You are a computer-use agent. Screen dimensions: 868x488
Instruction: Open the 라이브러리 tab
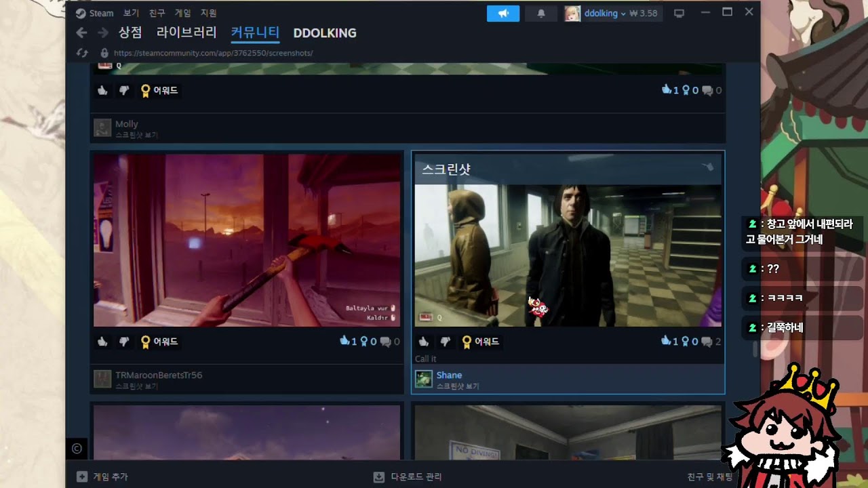[x=186, y=33]
